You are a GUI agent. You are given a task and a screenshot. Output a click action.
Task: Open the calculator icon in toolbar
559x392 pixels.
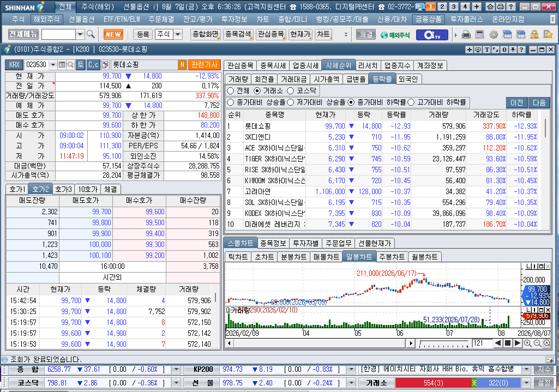click(x=480, y=34)
